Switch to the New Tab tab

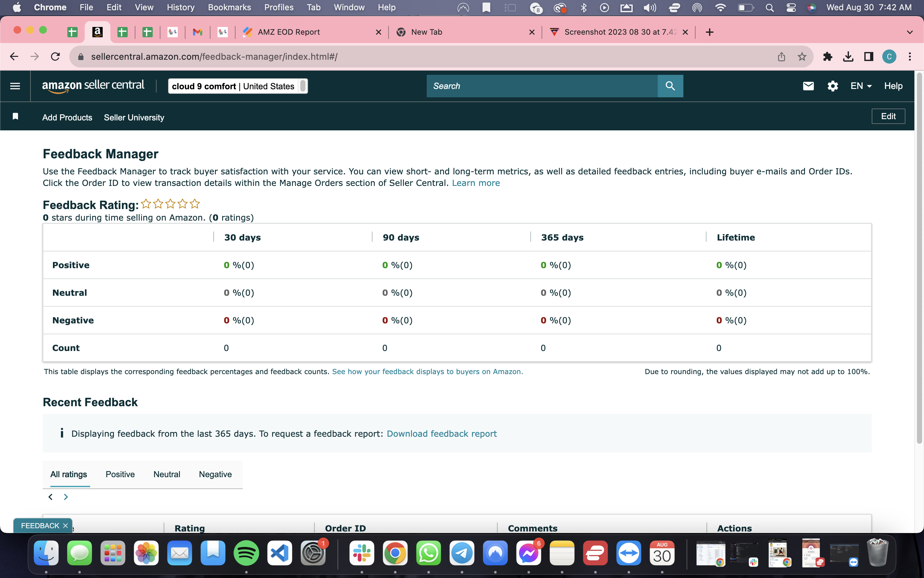[465, 32]
